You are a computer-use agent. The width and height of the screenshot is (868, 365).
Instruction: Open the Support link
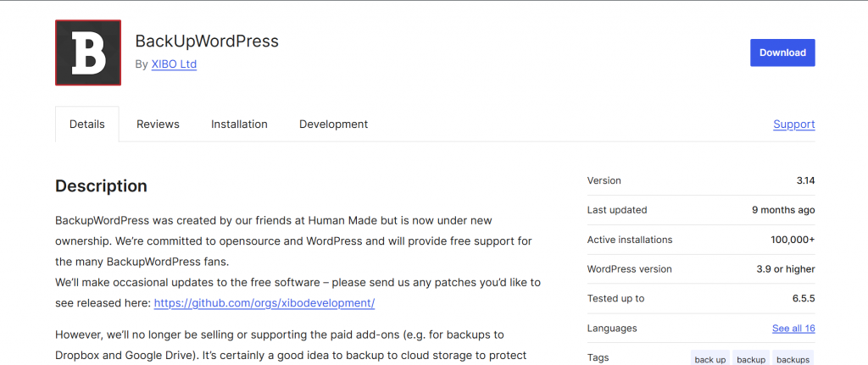point(793,124)
